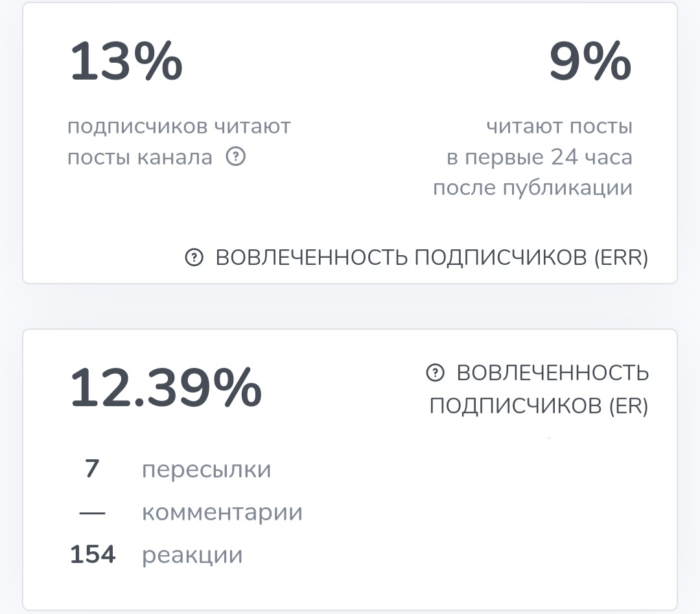Screen dimensions: 700x614
Task: Click the "комментарии" comments row
Action: pyautogui.click(x=222, y=512)
